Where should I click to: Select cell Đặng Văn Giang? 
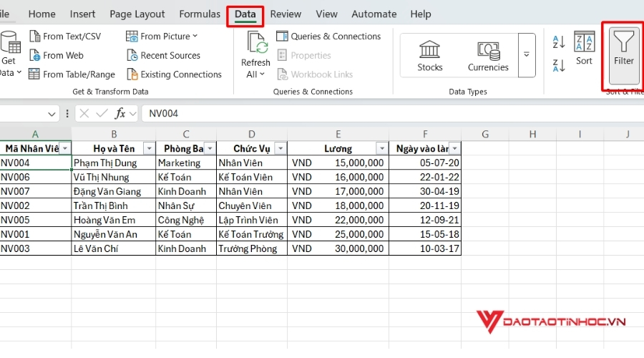coord(114,192)
